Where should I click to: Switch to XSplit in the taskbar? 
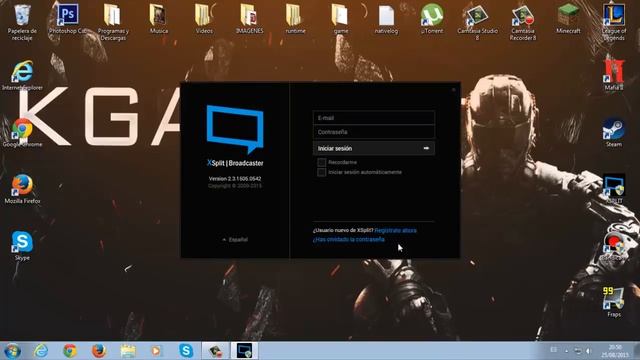pos(244,351)
